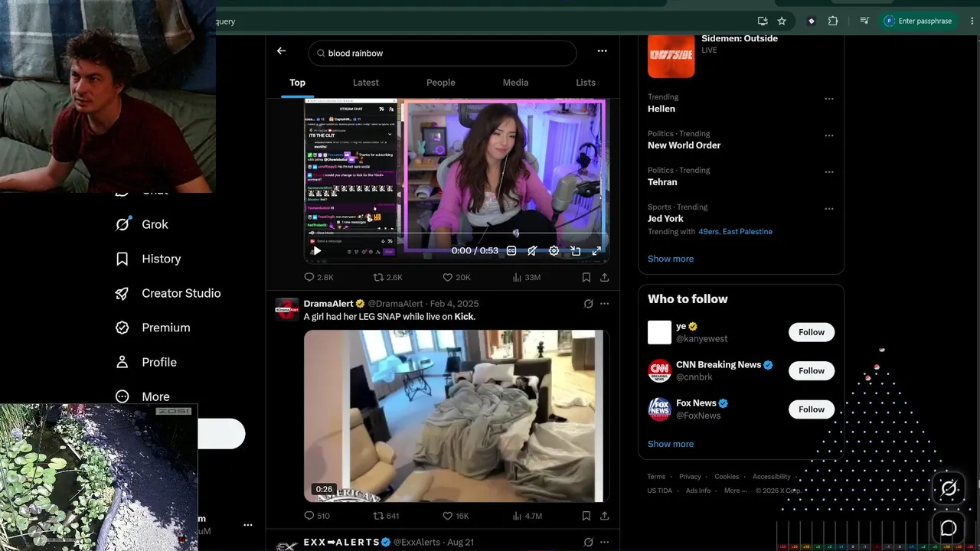The height and width of the screenshot is (551, 980).
Task: Toggle closed captions on the 0:53 video
Action: [511, 250]
